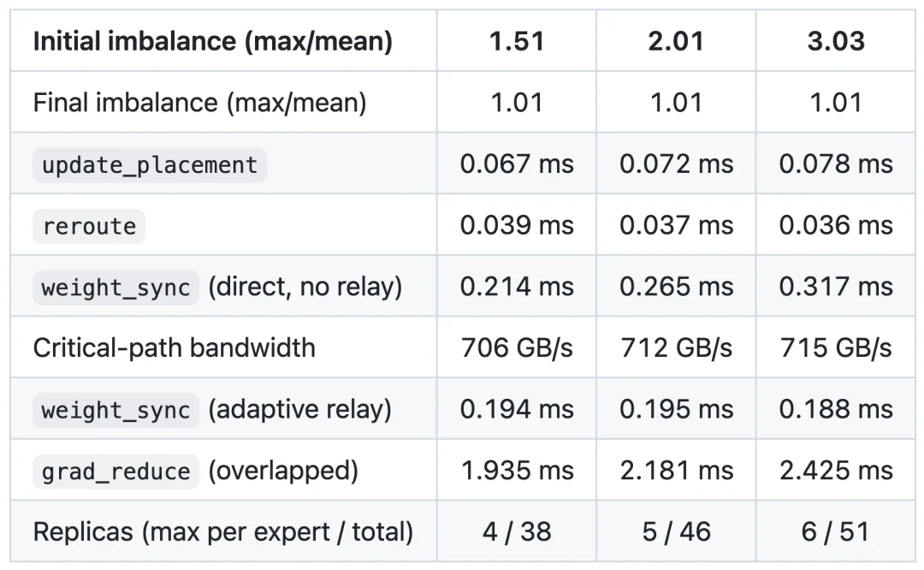Click the 3.03 column header
Screen dimensions: 924x570
point(836,41)
